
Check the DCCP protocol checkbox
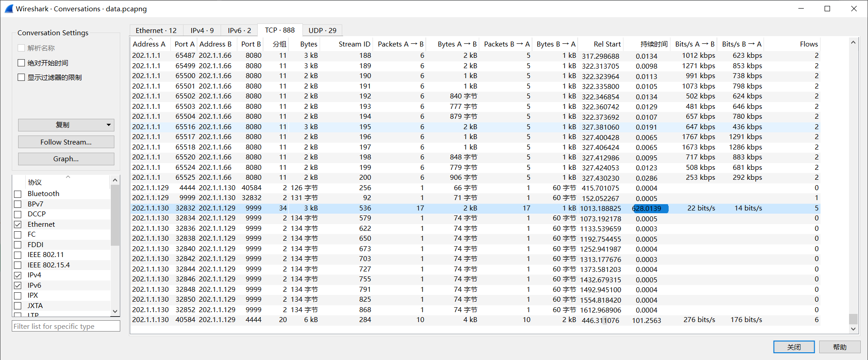pos(18,214)
